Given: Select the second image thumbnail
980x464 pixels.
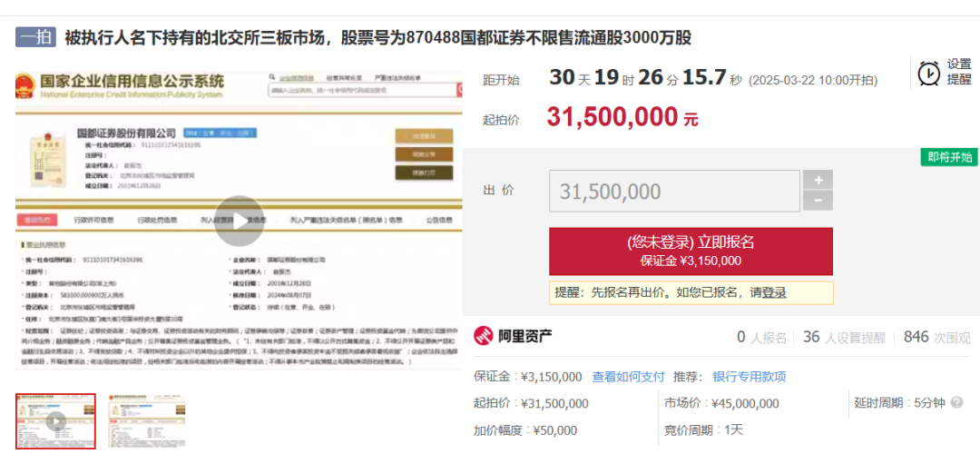Looking at the screenshot, I should (146, 420).
